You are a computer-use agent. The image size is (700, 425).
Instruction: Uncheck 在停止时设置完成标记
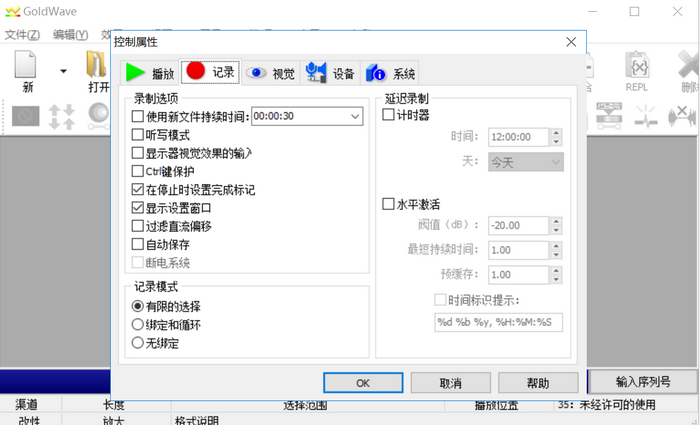pos(138,189)
